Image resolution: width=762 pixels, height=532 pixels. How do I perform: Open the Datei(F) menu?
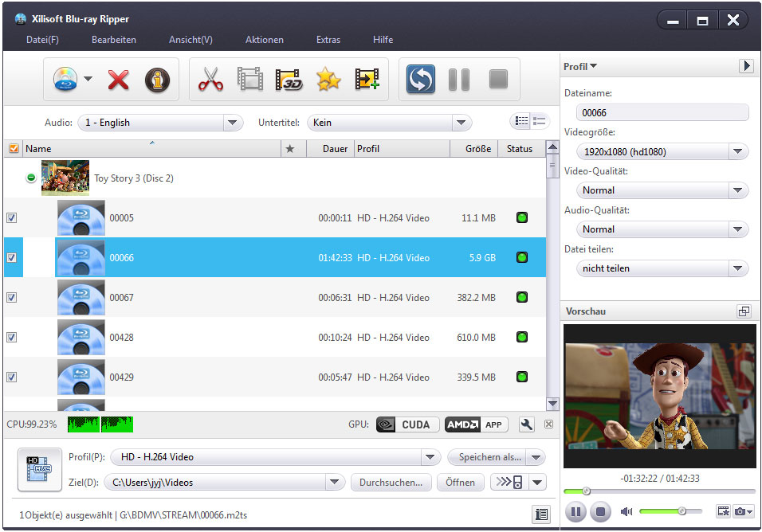click(42, 40)
